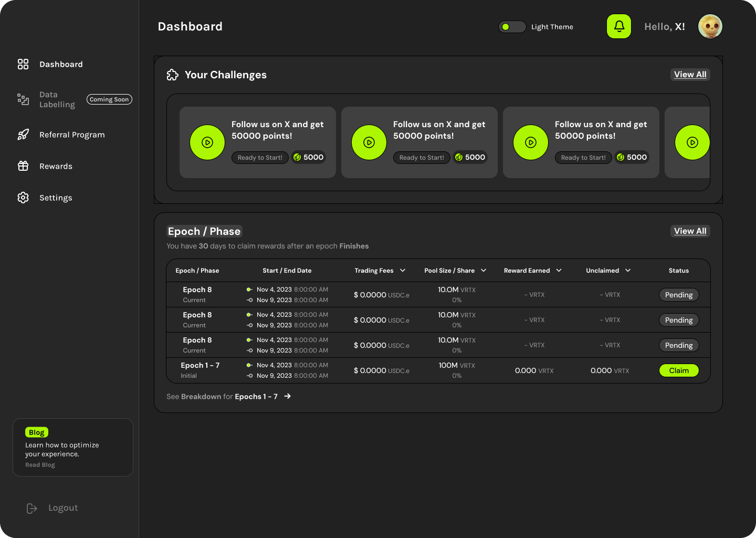Viewport: 756px width, 538px height.
Task: Open the user profile avatar
Action: pyautogui.click(x=710, y=26)
